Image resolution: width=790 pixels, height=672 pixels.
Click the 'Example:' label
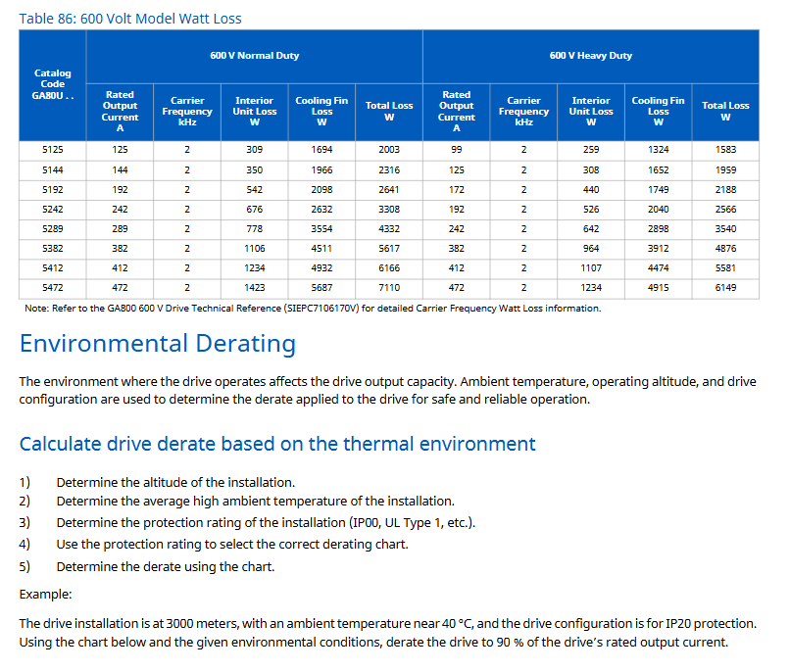(x=45, y=595)
